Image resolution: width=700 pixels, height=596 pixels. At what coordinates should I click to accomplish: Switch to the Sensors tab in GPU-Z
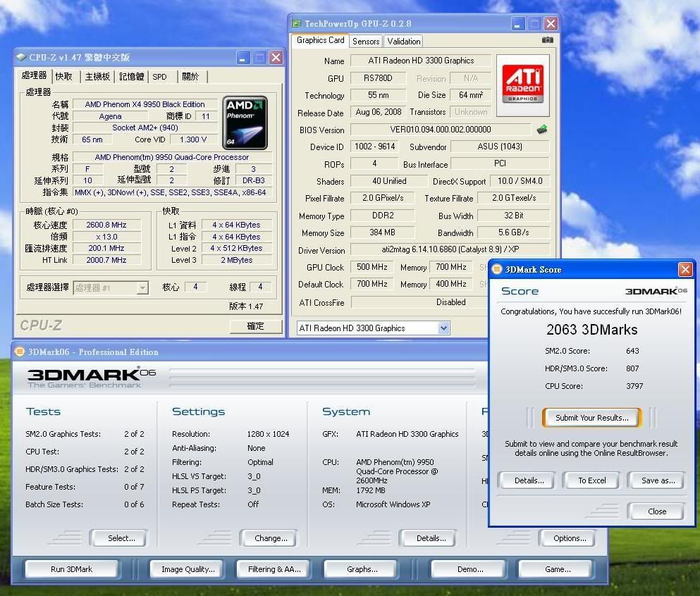[366, 41]
